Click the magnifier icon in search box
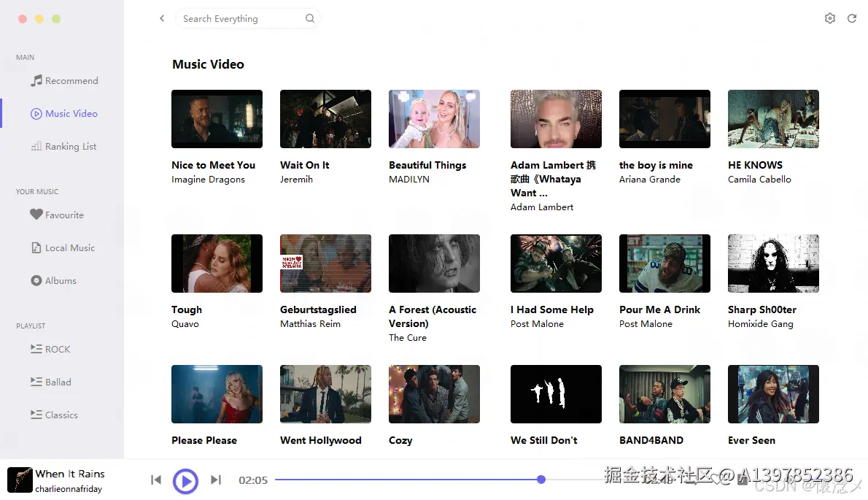 [310, 18]
